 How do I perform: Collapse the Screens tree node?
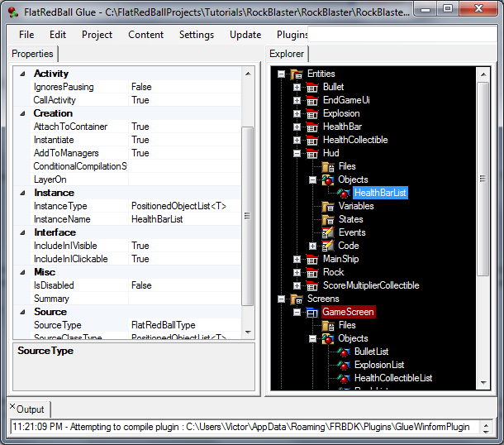pos(281,299)
